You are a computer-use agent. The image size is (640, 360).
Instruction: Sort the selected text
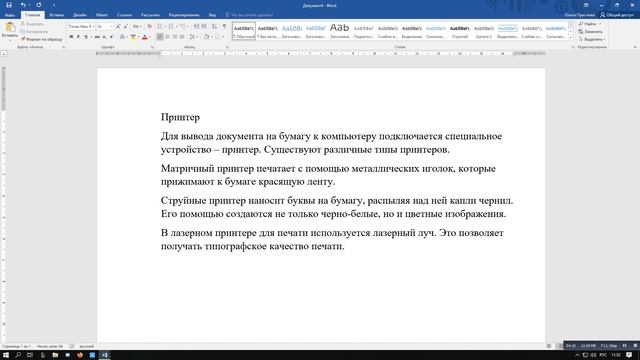(x=214, y=27)
